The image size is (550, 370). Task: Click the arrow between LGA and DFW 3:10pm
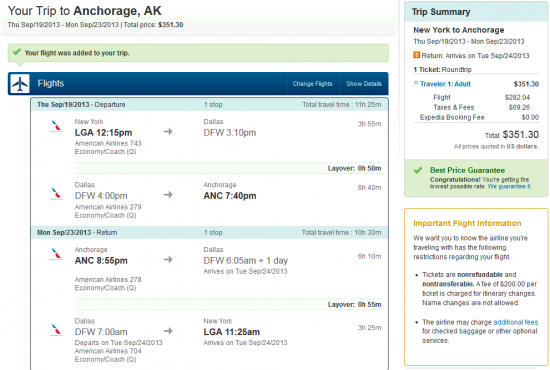168,132
